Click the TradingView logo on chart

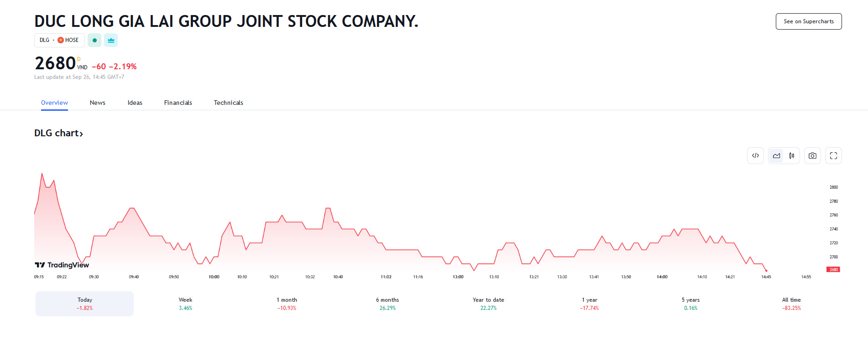[x=62, y=265]
